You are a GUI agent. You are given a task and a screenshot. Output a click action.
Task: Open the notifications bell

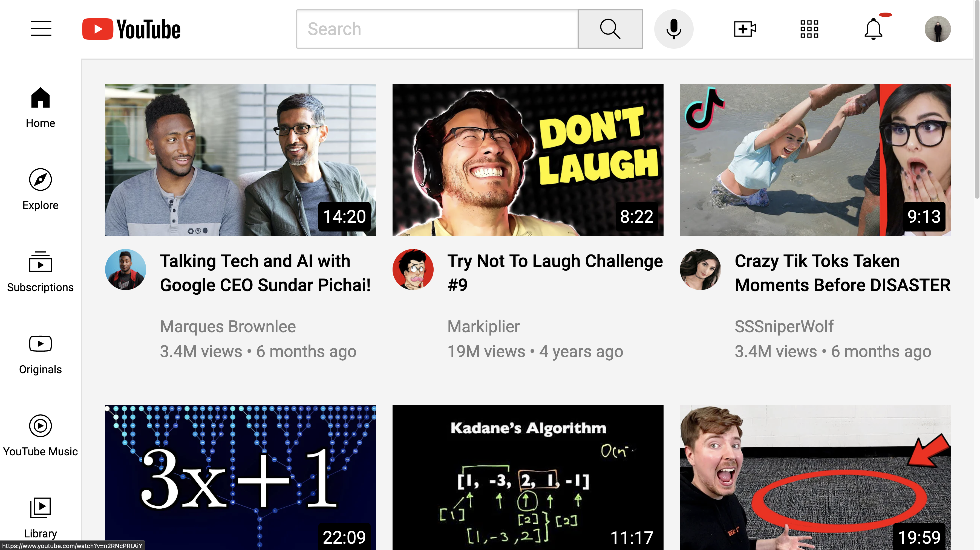tap(873, 29)
